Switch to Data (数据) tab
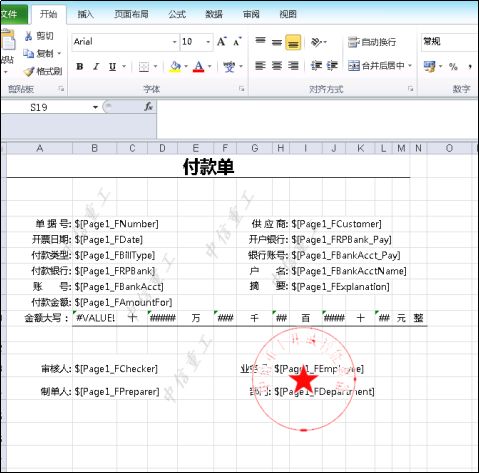Image resolution: width=479 pixels, height=473 pixels. pos(214,14)
